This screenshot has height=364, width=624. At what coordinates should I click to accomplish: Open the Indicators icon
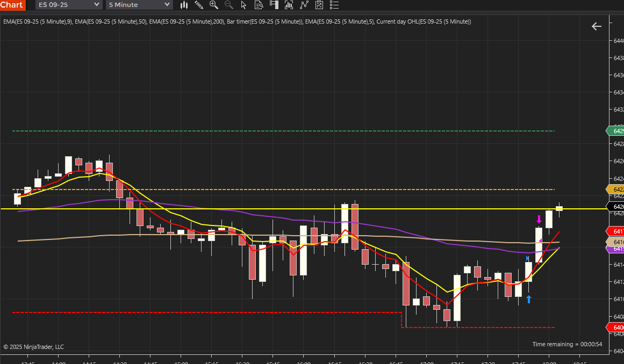click(289, 5)
